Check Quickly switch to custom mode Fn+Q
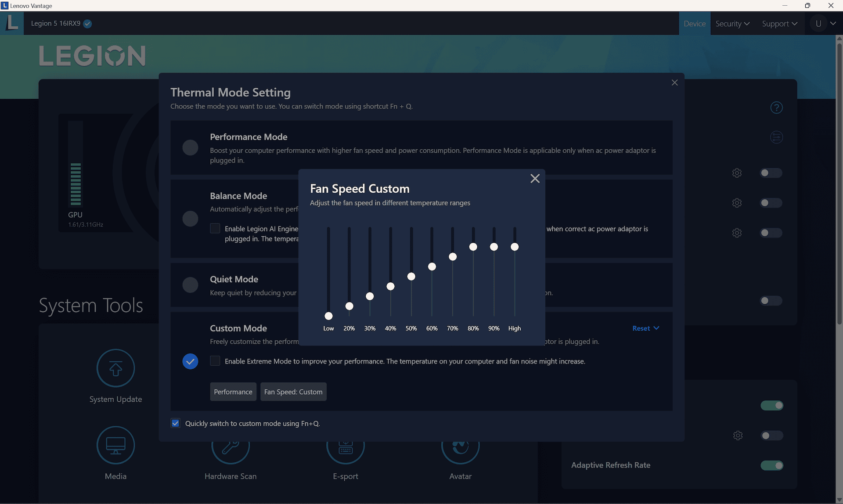843x504 pixels. click(175, 423)
